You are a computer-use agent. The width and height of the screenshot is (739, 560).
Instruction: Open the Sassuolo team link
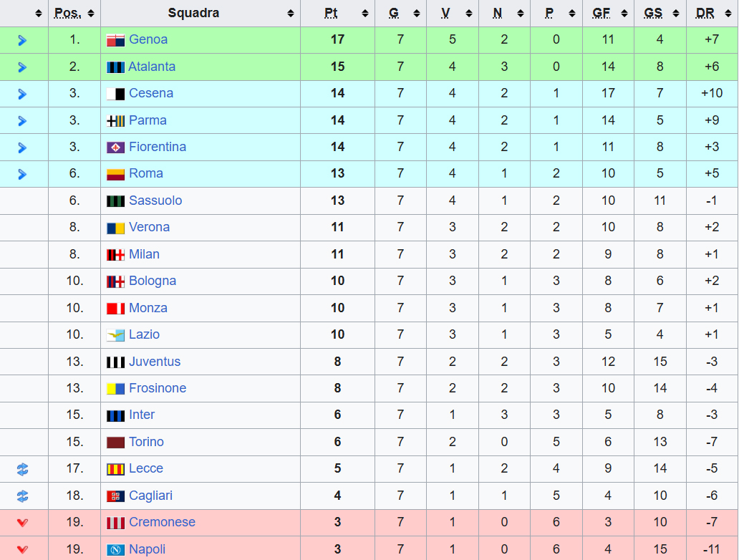155,201
